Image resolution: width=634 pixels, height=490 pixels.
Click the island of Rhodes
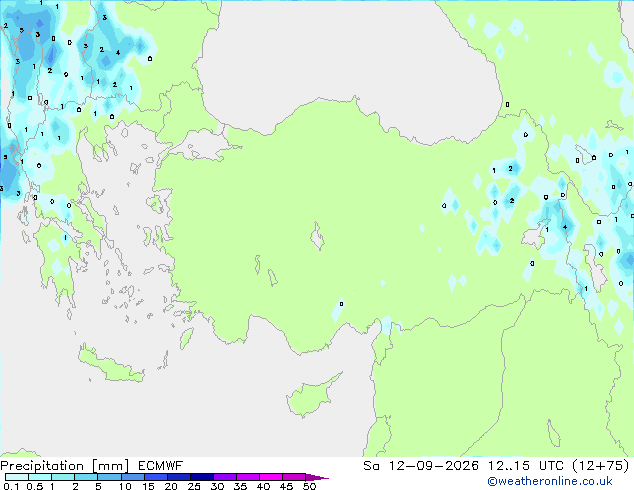click(186, 338)
